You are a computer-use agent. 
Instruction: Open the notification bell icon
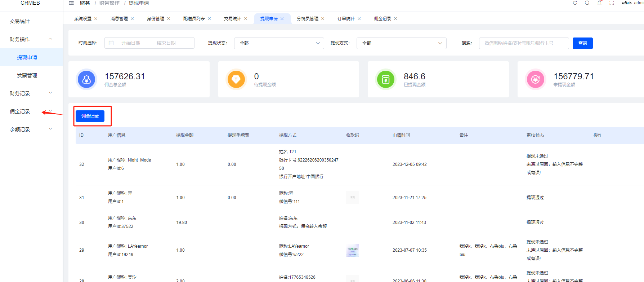(599, 3)
